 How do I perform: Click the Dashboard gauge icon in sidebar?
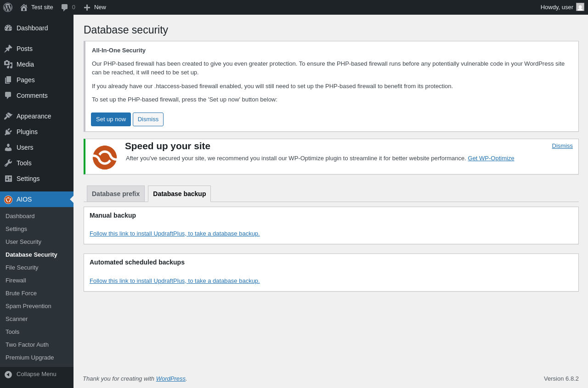click(x=8, y=28)
